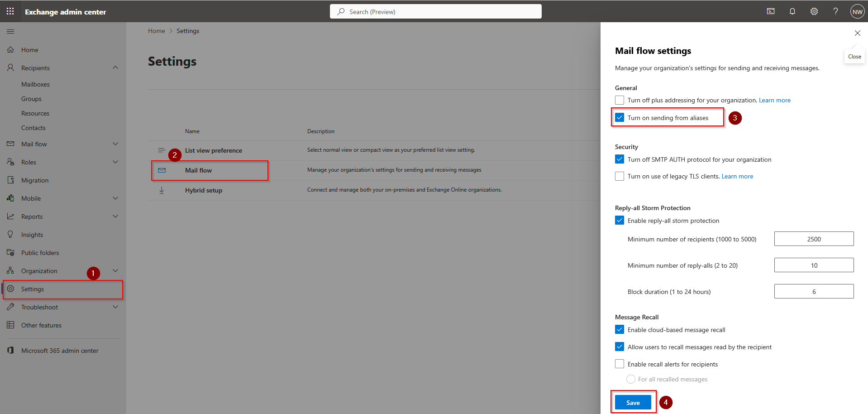Viewport: 868px width, 414px height.
Task: Click the Public folders icon
Action: [x=10, y=252]
